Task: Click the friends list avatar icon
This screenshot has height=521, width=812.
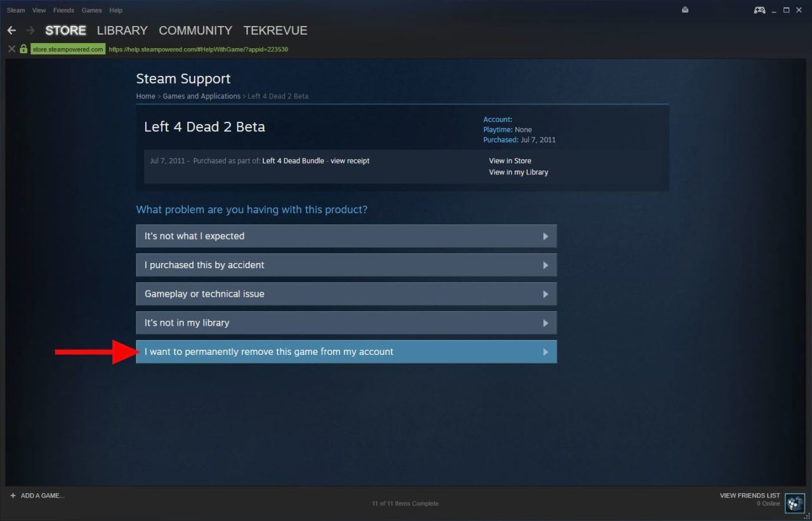Action: pos(795,503)
